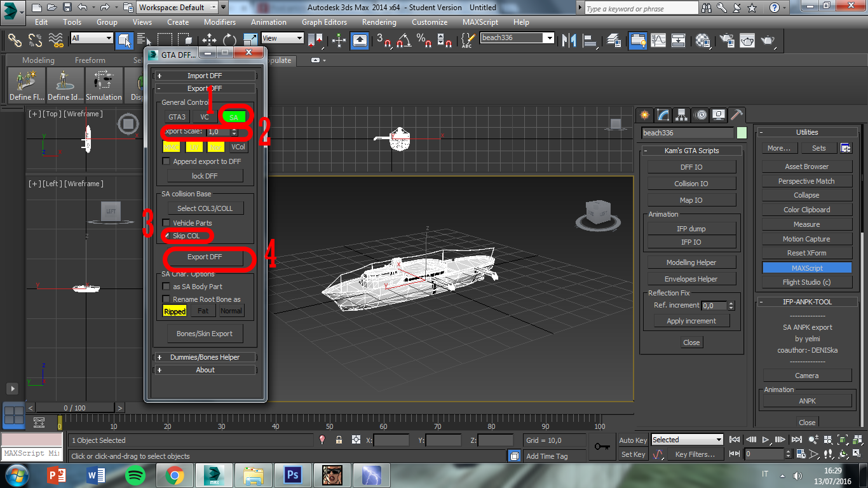868x488 pixels.
Task: Open the Modify command panel tab
Action: (663, 115)
